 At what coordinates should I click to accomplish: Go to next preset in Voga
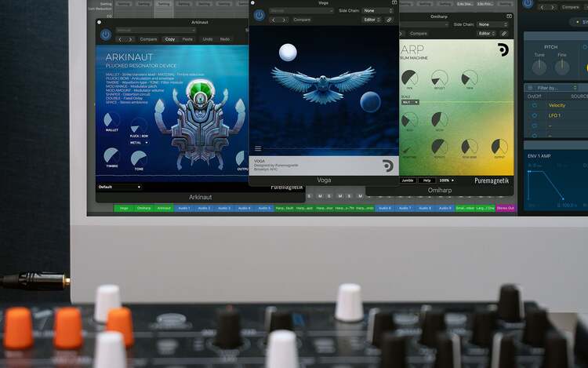point(284,20)
